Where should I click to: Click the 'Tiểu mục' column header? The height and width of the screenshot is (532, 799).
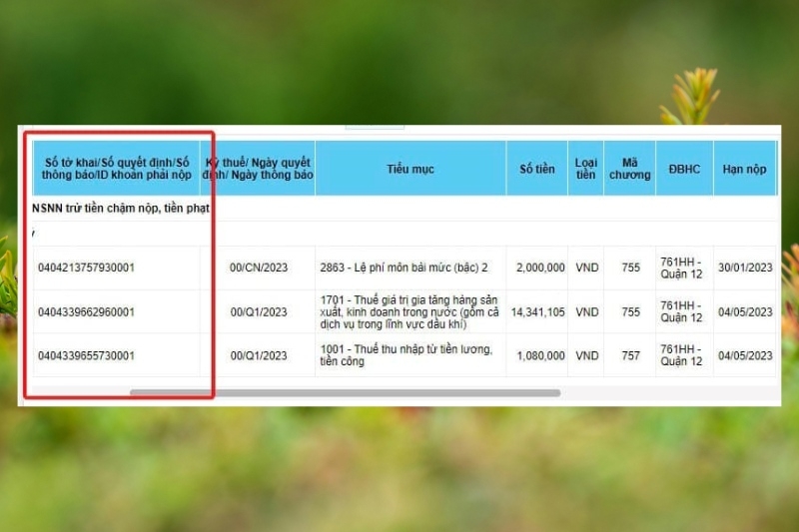coord(410,169)
